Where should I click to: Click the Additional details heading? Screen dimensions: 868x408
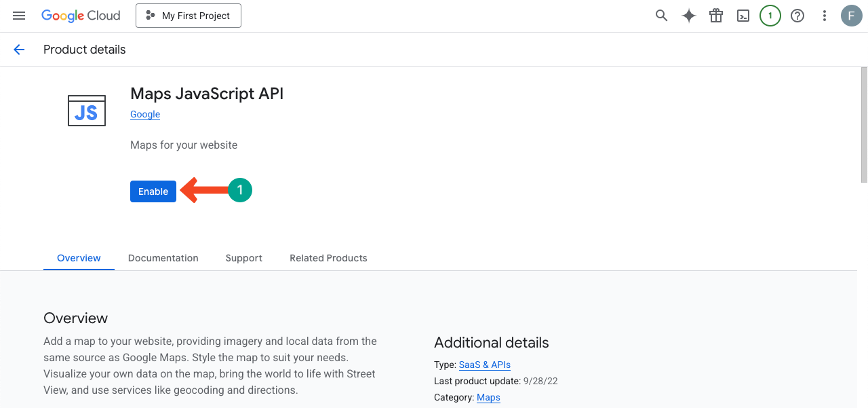click(x=492, y=343)
